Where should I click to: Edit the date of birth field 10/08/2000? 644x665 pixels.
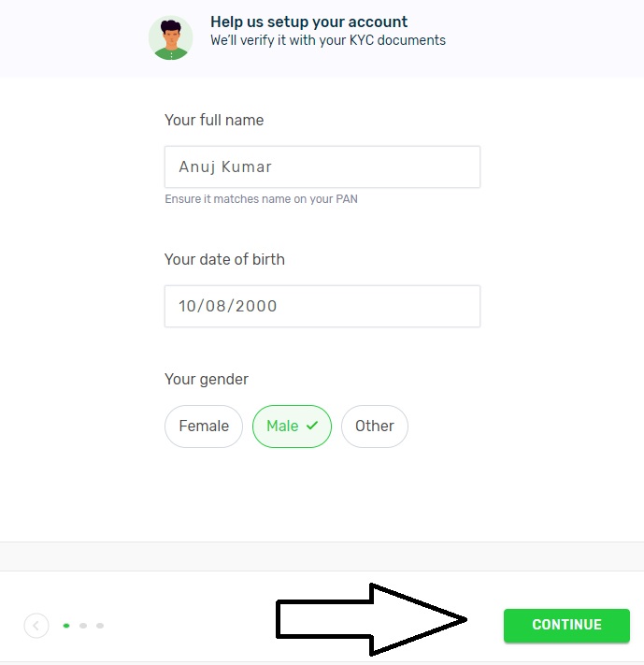322,306
